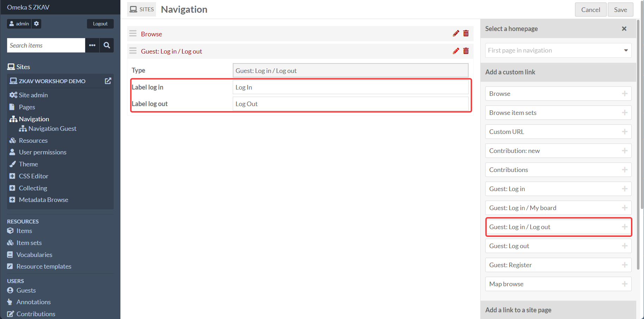Delete the Browse navigation link with trash icon
The width and height of the screenshot is (644, 319).
pos(466,33)
